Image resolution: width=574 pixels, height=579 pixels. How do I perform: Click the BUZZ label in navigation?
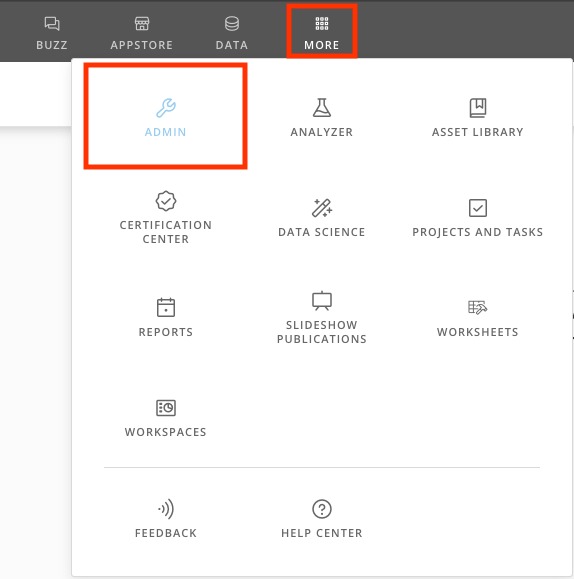point(52,45)
